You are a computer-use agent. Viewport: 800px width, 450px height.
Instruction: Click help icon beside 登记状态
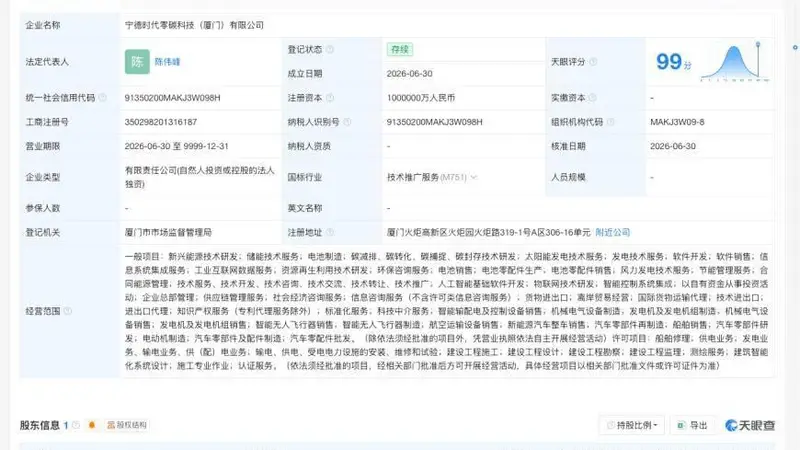[330, 49]
